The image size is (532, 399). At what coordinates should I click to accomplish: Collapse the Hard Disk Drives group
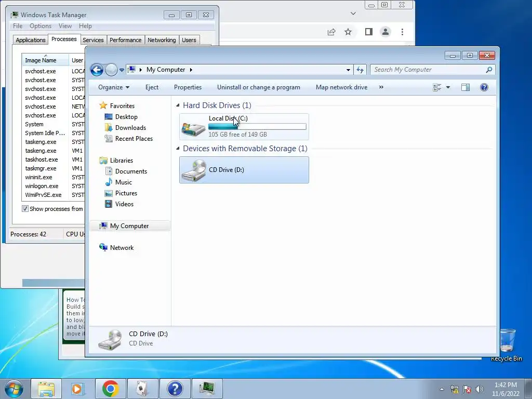point(178,105)
